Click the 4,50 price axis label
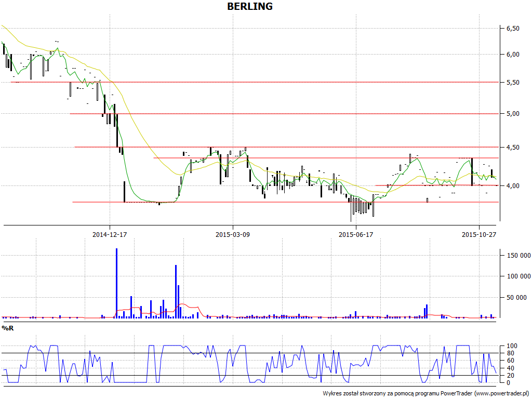The width and height of the screenshot is (532, 399). pyautogui.click(x=513, y=147)
